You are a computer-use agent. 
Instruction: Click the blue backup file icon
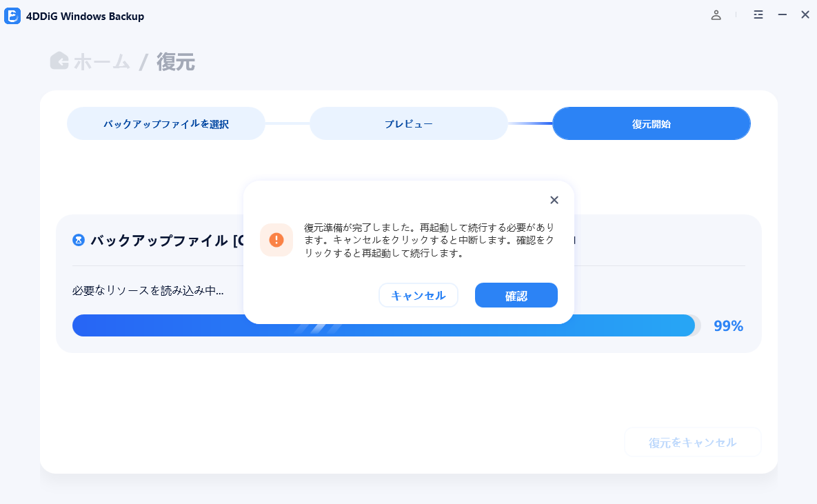pyautogui.click(x=78, y=240)
